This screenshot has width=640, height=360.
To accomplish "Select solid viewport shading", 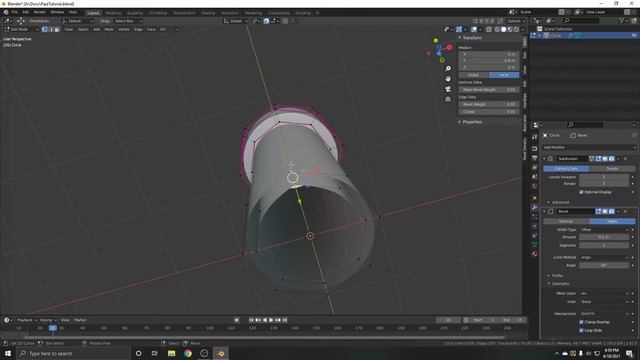I will click(x=504, y=29).
